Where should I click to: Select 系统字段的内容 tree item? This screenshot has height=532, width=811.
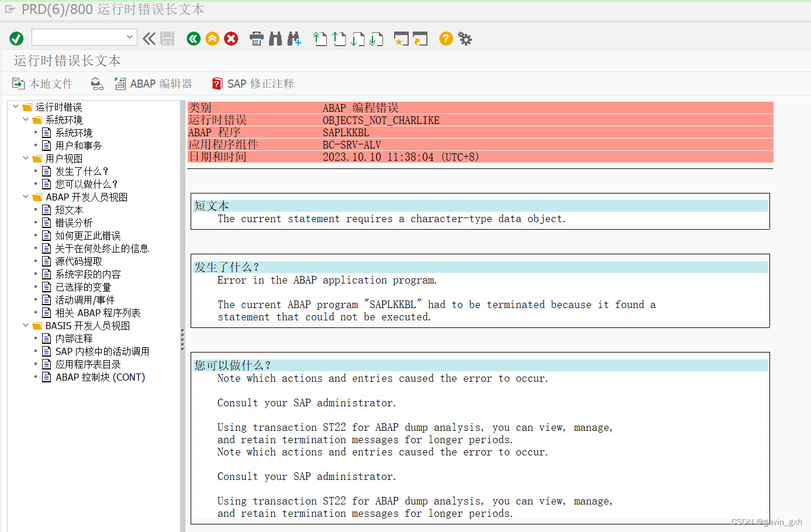pos(88,274)
